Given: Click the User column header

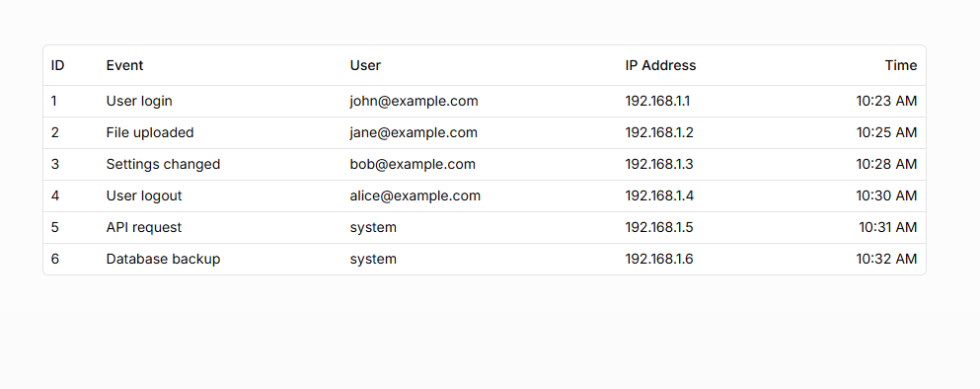Looking at the screenshot, I should pyautogui.click(x=365, y=66).
